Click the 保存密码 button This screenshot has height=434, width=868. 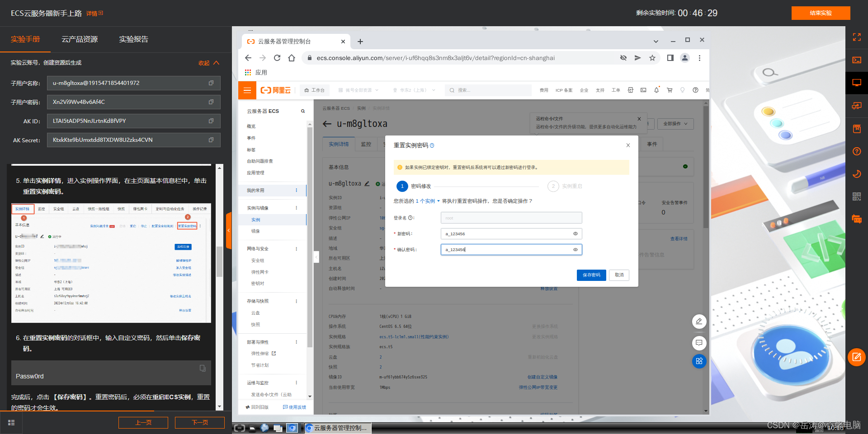(591, 275)
